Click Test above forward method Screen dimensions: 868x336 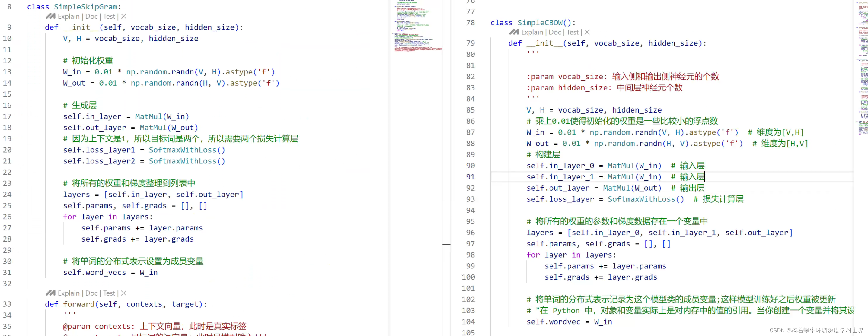tap(109, 293)
